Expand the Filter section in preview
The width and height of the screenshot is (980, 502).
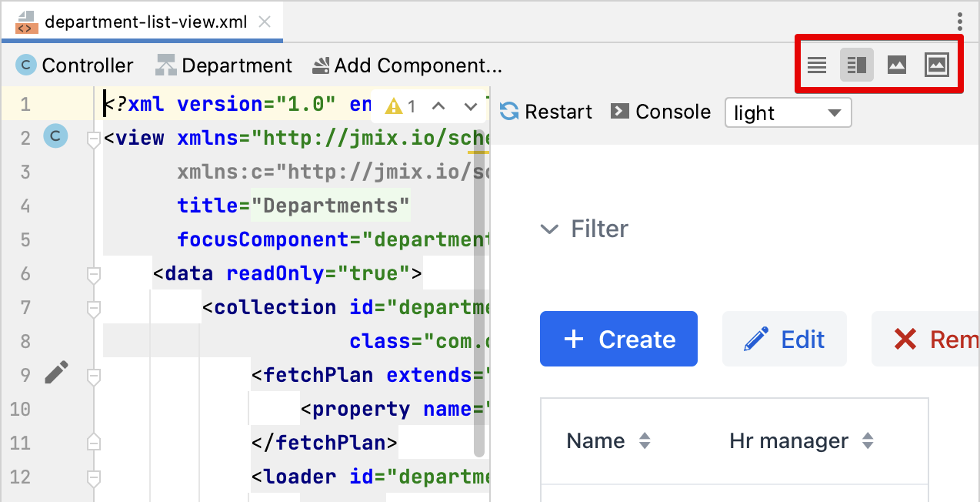(x=584, y=229)
